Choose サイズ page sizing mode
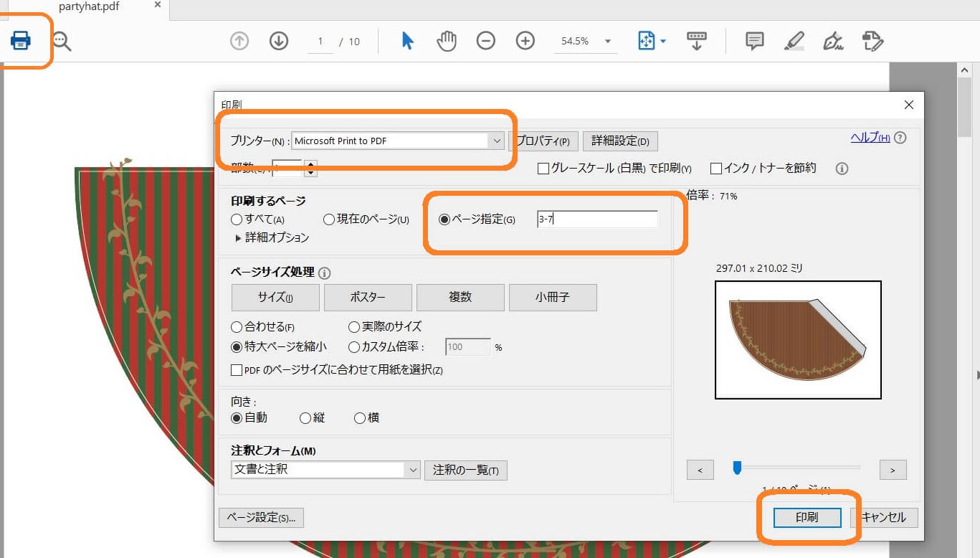 coord(276,298)
